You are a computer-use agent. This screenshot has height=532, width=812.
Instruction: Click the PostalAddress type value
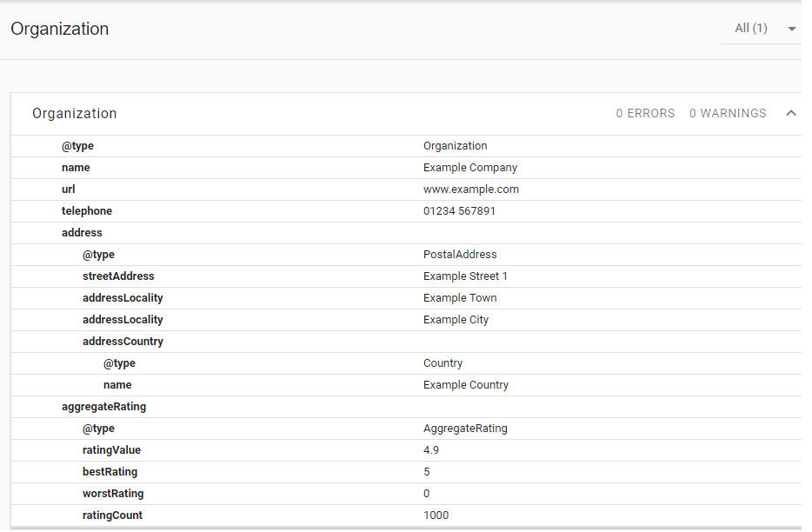point(460,255)
